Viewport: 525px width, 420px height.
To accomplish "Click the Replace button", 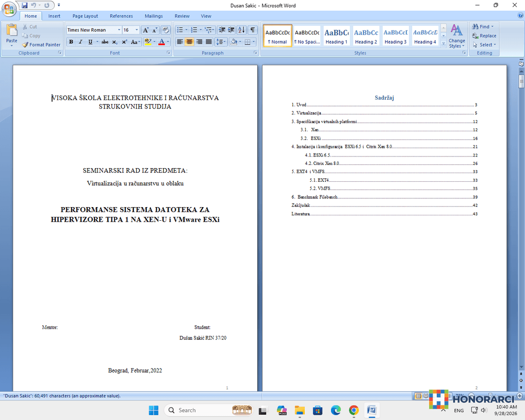I will pyautogui.click(x=484, y=35).
